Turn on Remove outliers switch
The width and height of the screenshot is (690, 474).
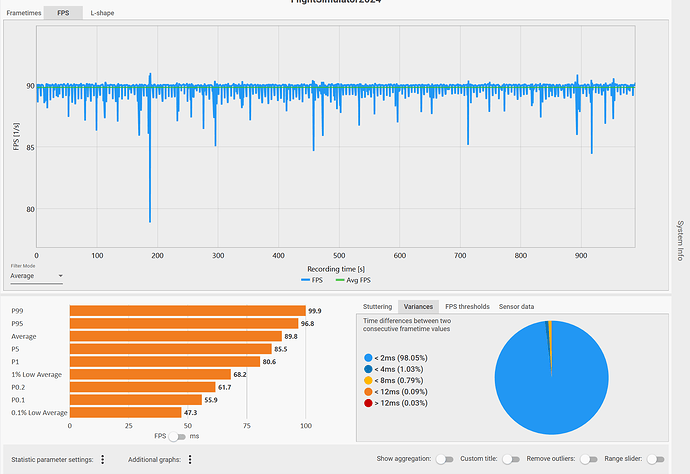point(588,459)
